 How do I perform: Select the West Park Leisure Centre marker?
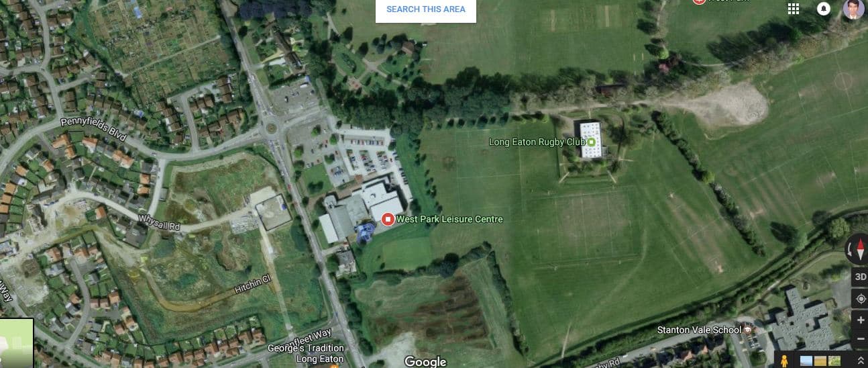(387, 219)
